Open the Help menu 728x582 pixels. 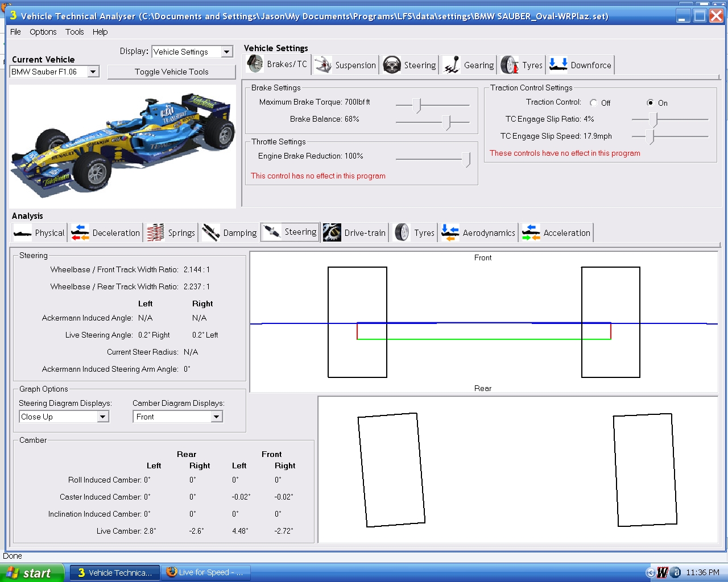[x=100, y=32]
